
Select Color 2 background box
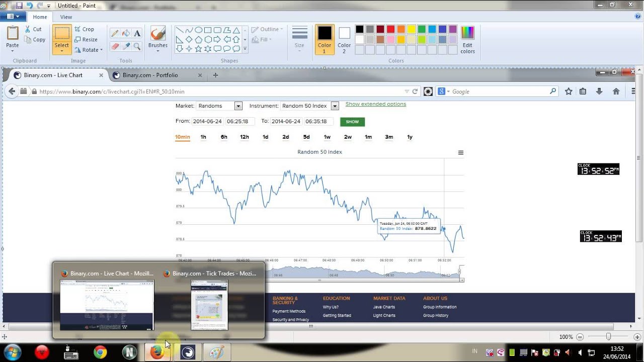[x=344, y=40]
